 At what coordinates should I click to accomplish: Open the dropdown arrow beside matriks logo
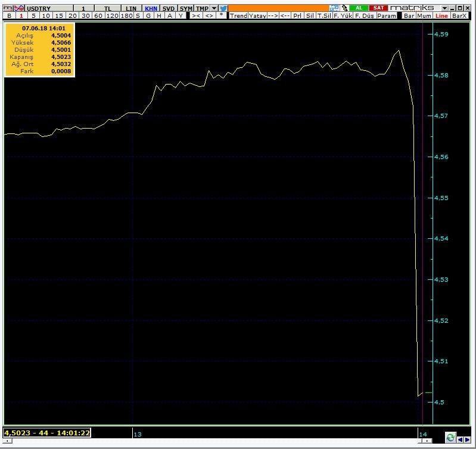point(444,8)
